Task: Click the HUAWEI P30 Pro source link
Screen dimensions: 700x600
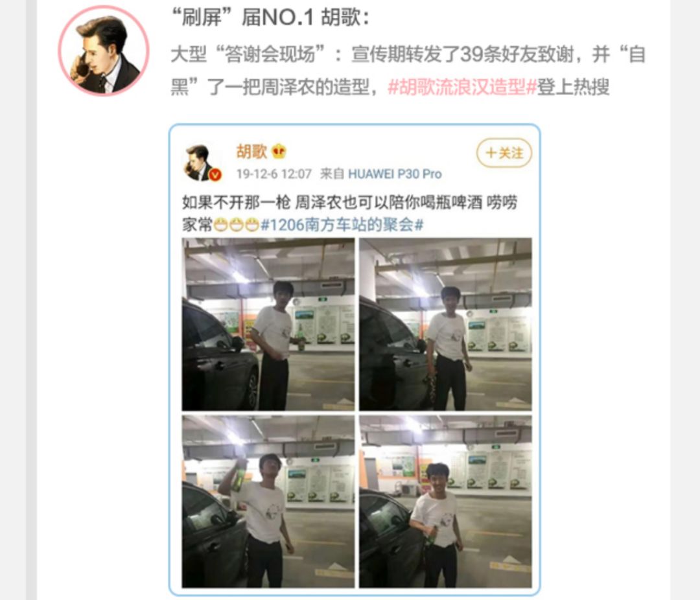Action: coord(395,174)
